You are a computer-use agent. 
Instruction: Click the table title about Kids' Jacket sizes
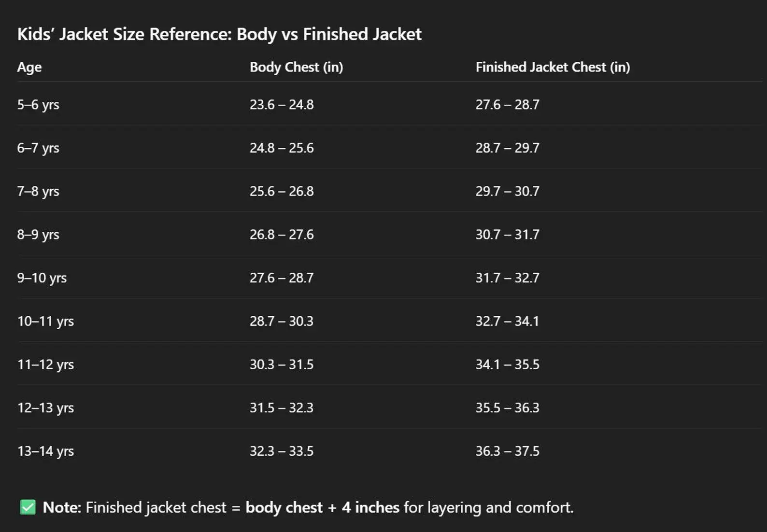(219, 34)
